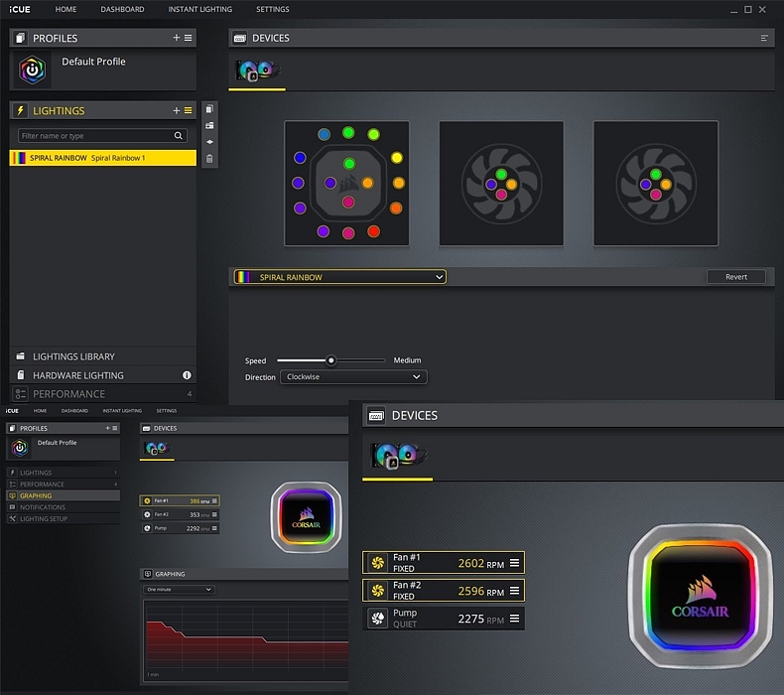Image resolution: width=784 pixels, height=695 pixels.
Task: Open HOME in the small iCUE window
Action: (40, 411)
